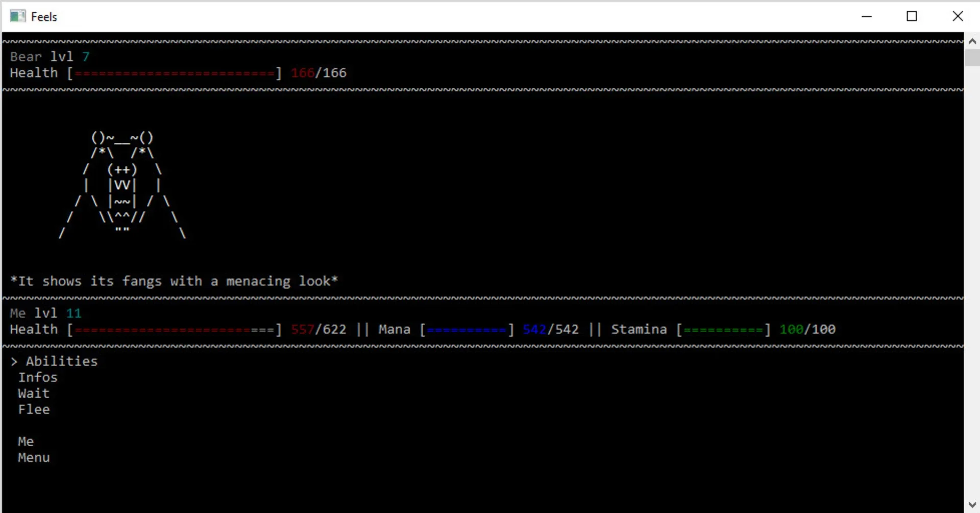Click the scrollbar up arrow

click(x=972, y=41)
